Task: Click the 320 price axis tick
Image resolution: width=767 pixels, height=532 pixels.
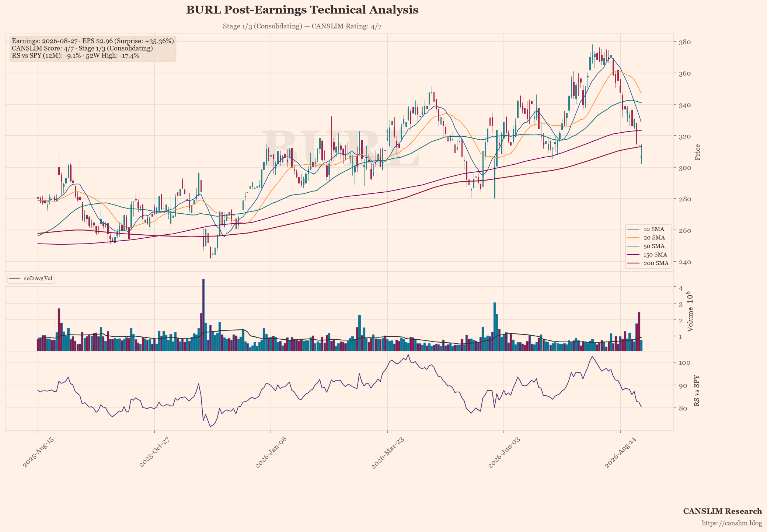Action: 684,136
